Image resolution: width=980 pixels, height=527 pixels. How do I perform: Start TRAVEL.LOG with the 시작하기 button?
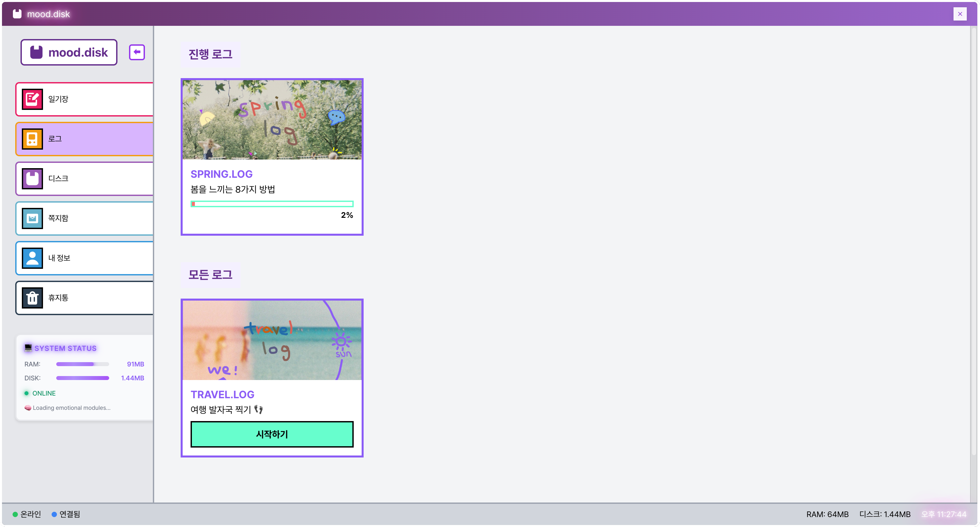pos(272,434)
